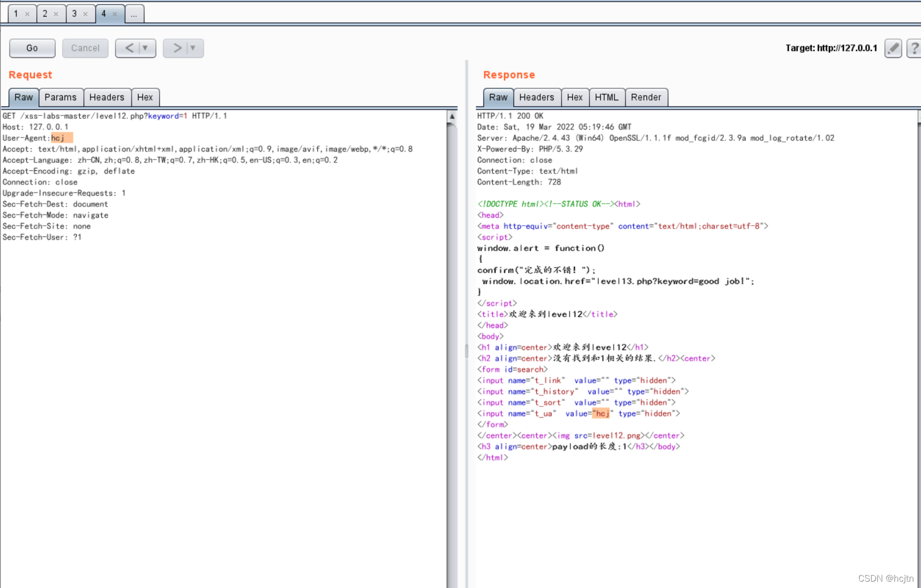This screenshot has height=588, width=921.
Task: Click the Content-Length: 728 line
Action: coord(519,182)
